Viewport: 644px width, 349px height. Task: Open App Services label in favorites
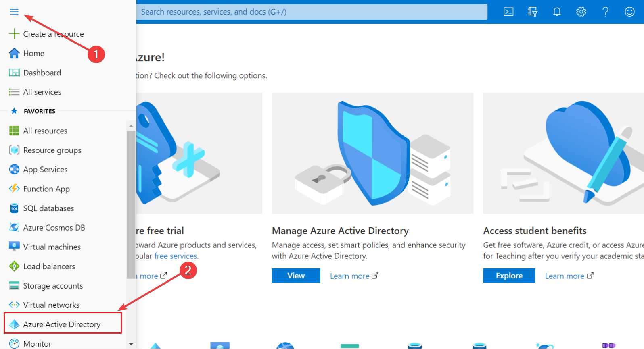45,170
